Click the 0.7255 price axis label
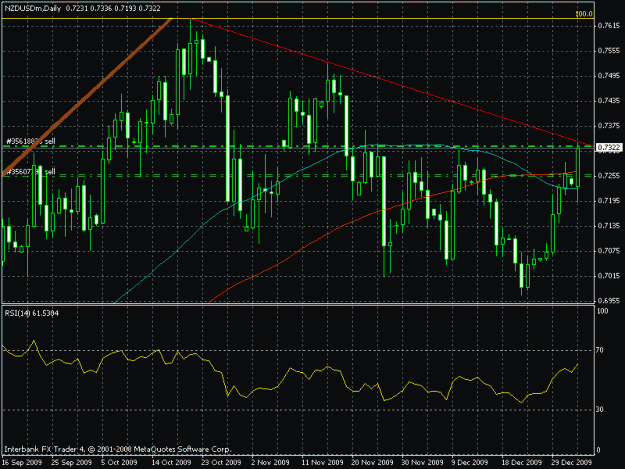The height and width of the screenshot is (469, 625). 608,176
